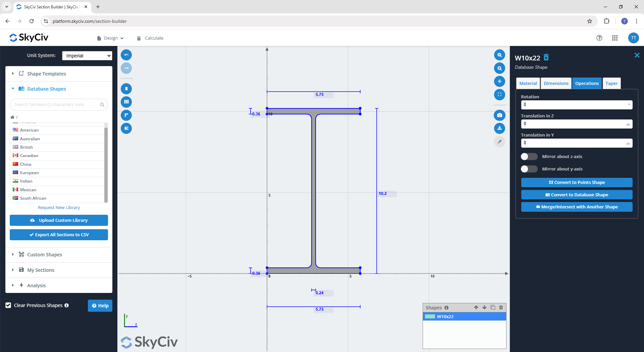Open the grid display tool
The height and width of the screenshot is (352, 644).
click(x=126, y=102)
